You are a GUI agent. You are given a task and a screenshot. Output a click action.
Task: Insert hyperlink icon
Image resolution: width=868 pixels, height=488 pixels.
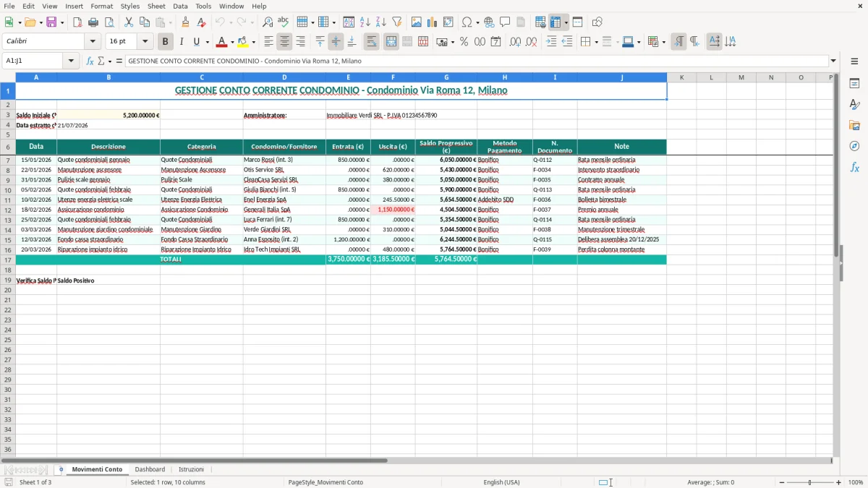(x=489, y=22)
